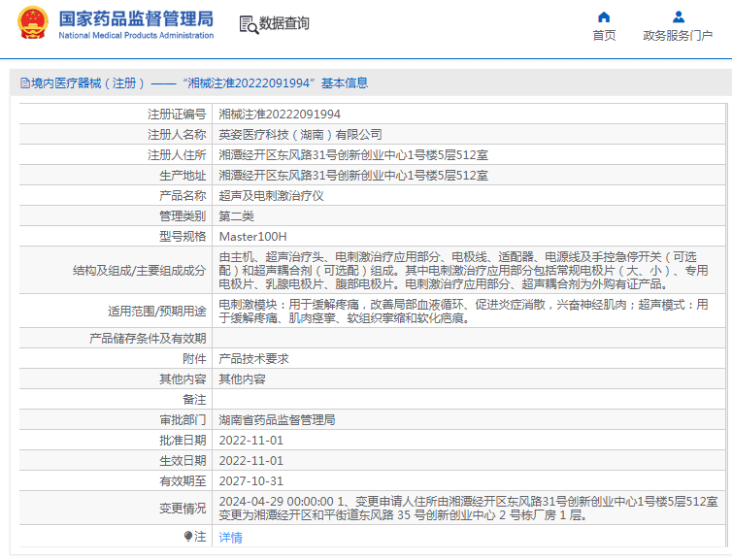Click the 生产地址 address value
Screen dimensions: 732x560
[353, 176]
